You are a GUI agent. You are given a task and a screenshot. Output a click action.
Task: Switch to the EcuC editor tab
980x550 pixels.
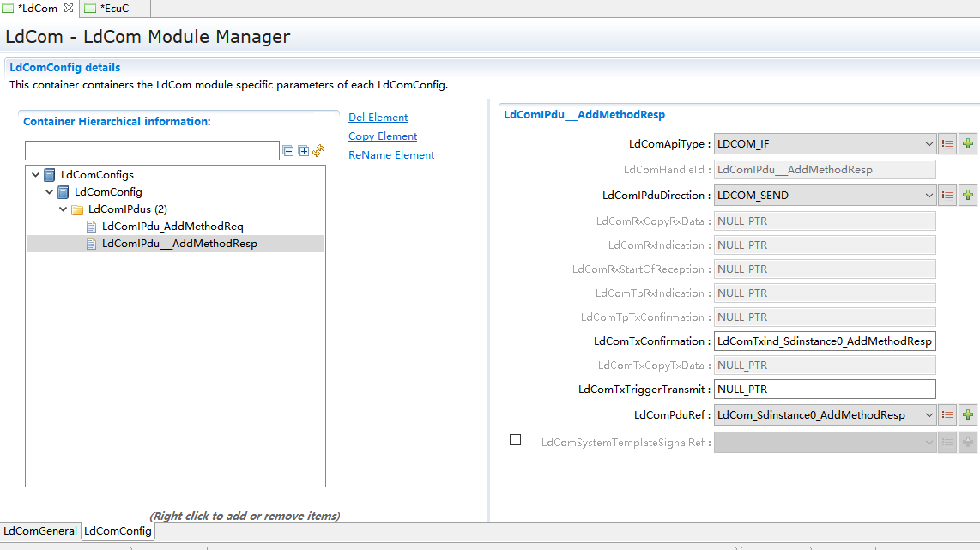click(x=114, y=9)
